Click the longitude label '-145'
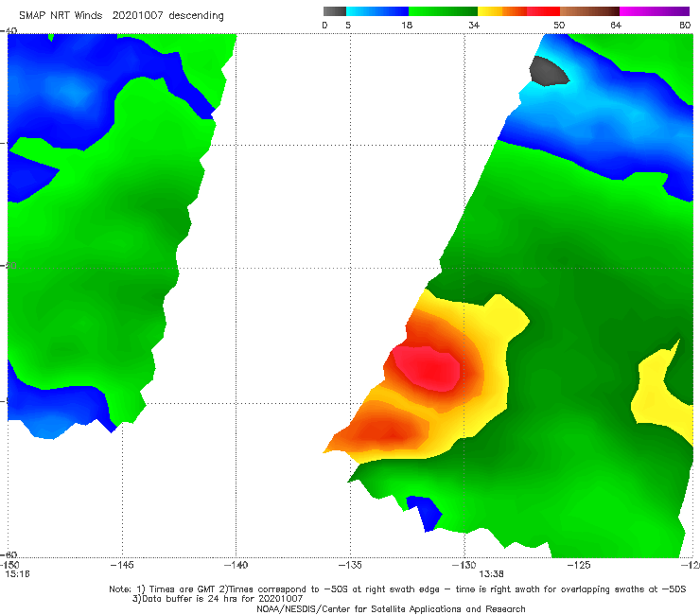The image size is (700, 615). (122, 565)
